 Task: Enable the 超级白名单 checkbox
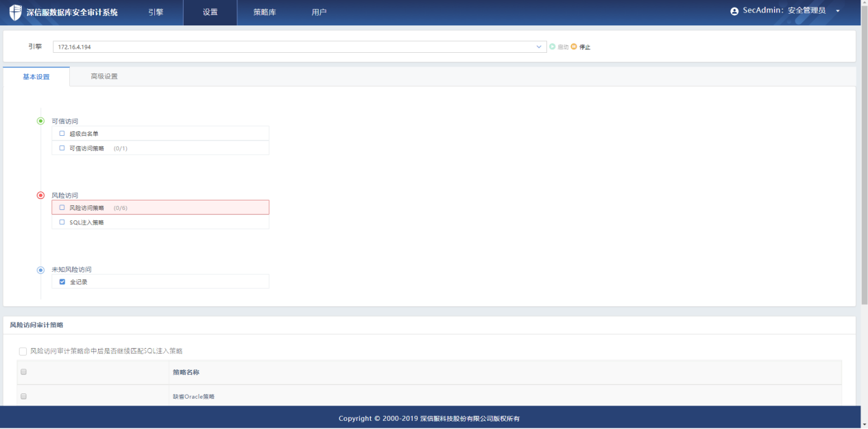click(x=62, y=134)
